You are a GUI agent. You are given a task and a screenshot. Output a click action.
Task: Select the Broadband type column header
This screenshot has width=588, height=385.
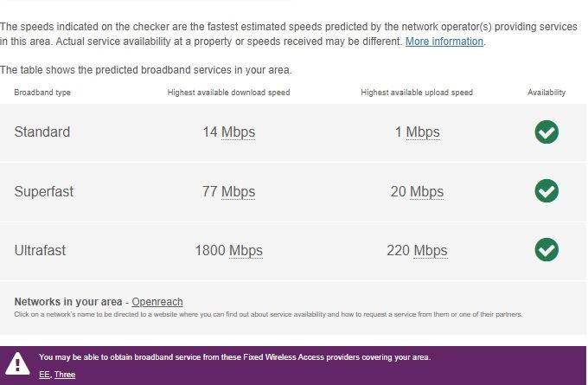pos(42,93)
